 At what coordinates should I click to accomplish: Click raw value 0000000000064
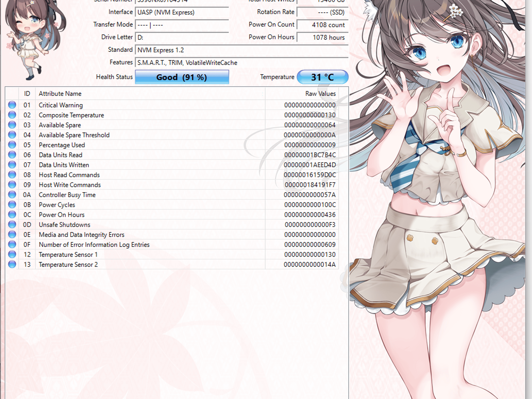[310, 125]
